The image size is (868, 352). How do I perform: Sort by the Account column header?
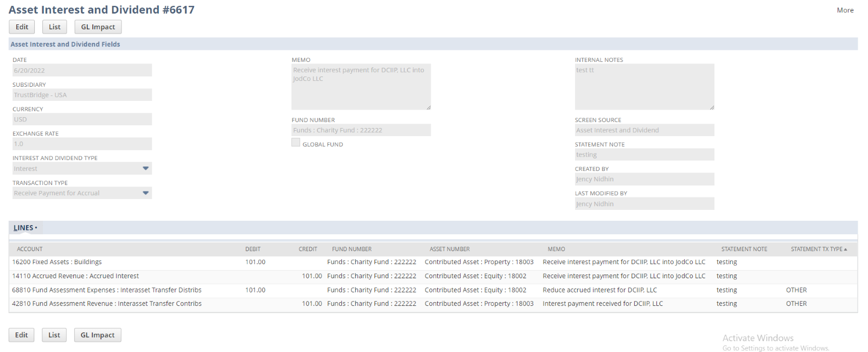coord(30,249)
